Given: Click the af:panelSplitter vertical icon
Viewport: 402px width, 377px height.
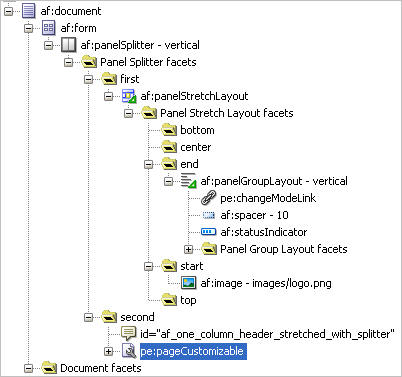Looking at the screenshot, I should [69, 45].
